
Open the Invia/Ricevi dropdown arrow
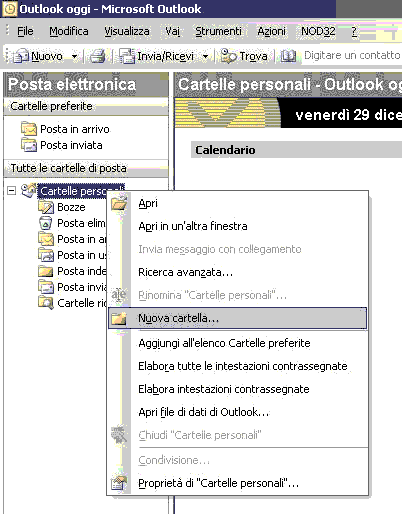coord(206,56)
